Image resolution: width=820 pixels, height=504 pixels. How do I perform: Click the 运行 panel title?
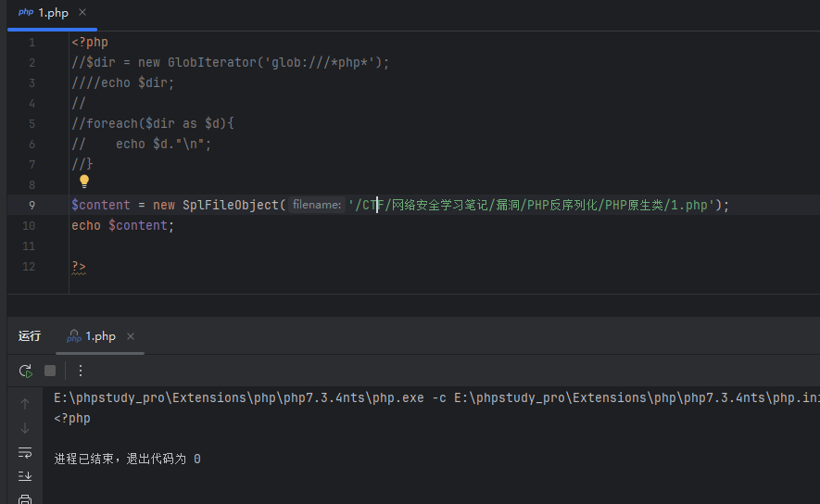click(30, 336)
